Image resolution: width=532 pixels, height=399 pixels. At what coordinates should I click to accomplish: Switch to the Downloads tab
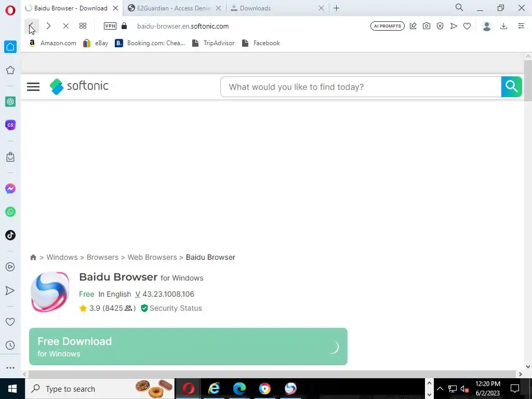[x=255, y=8]
